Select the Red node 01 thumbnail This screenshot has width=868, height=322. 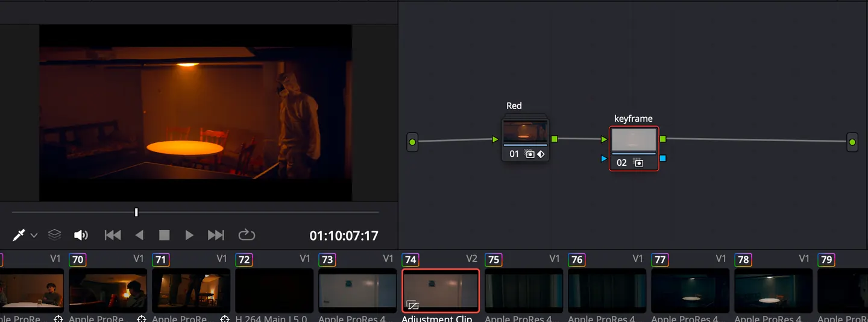tap(526, 131)
